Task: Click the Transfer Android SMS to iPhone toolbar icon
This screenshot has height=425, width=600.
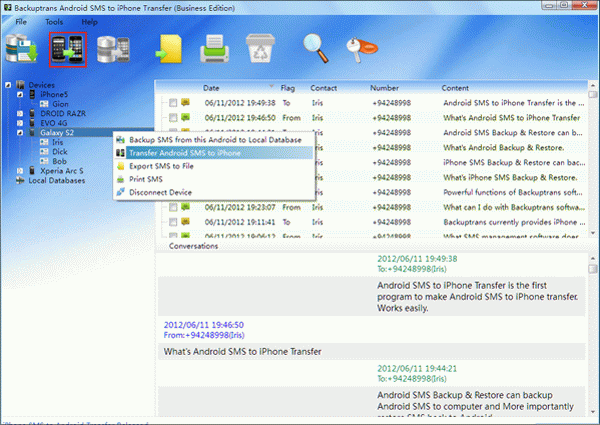Action: [x=68, y=49]
